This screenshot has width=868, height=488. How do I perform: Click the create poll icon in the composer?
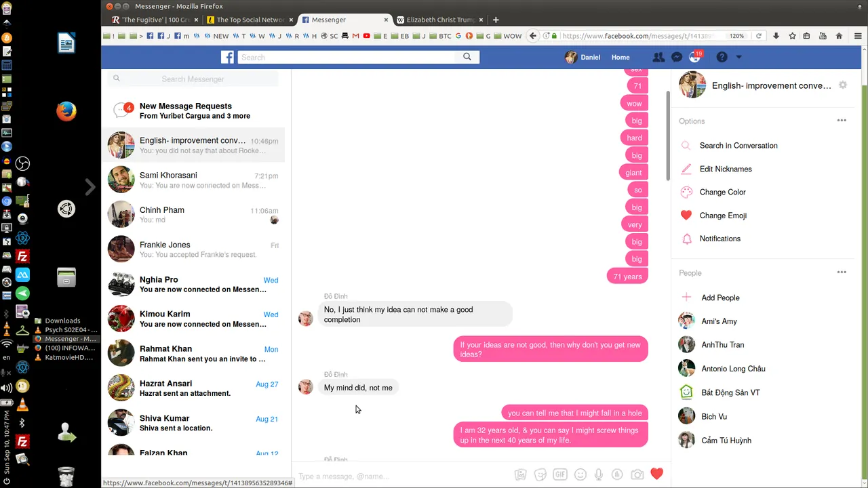click(x=617, y=475)
